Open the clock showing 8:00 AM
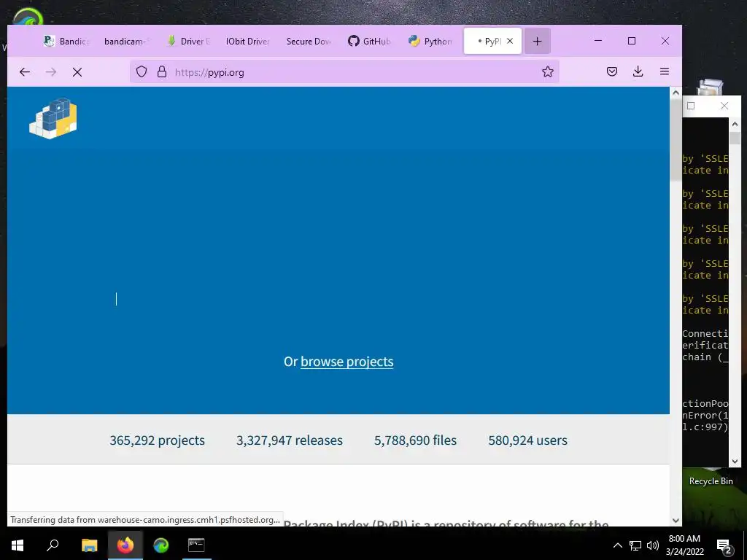747x560 pixels. click(x=684, y=545)
